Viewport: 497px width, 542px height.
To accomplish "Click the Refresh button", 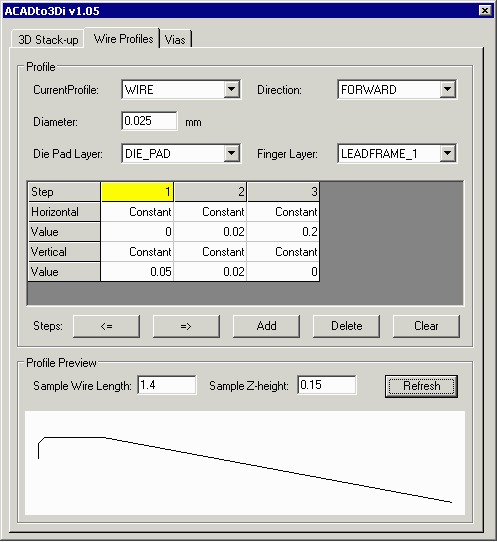I will tap(421, 386).
